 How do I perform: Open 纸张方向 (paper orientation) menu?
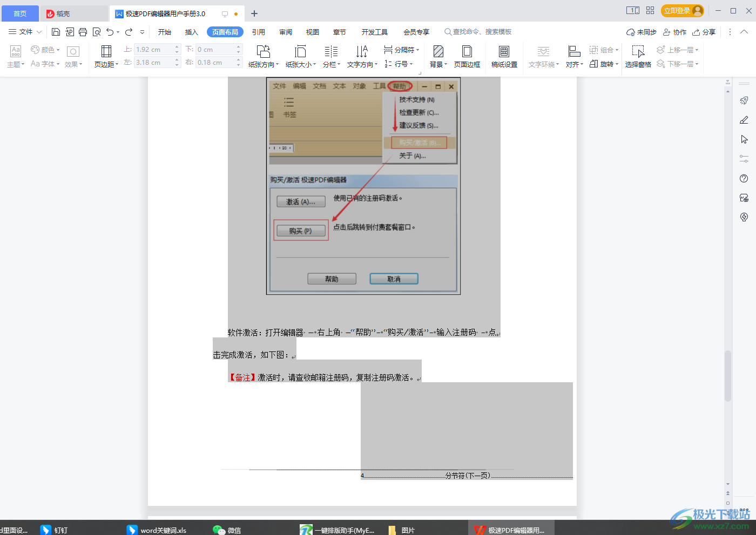[x=264, y=56]
